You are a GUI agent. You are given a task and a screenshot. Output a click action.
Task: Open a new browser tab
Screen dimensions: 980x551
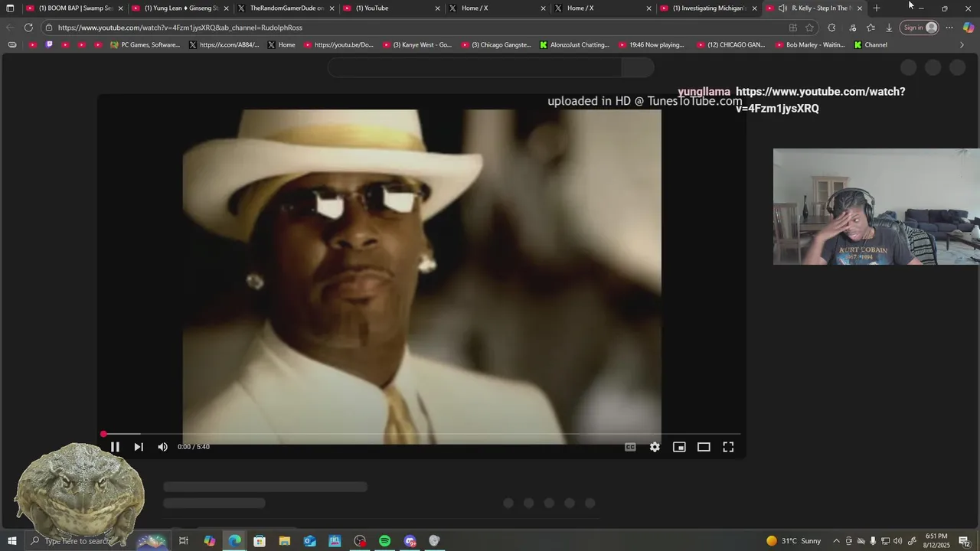(877, 8)
